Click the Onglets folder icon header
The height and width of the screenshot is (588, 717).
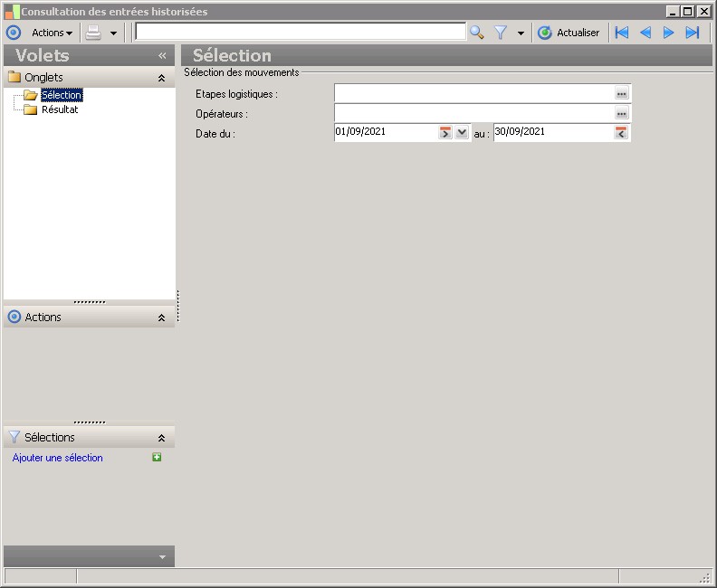click(14, 77)
